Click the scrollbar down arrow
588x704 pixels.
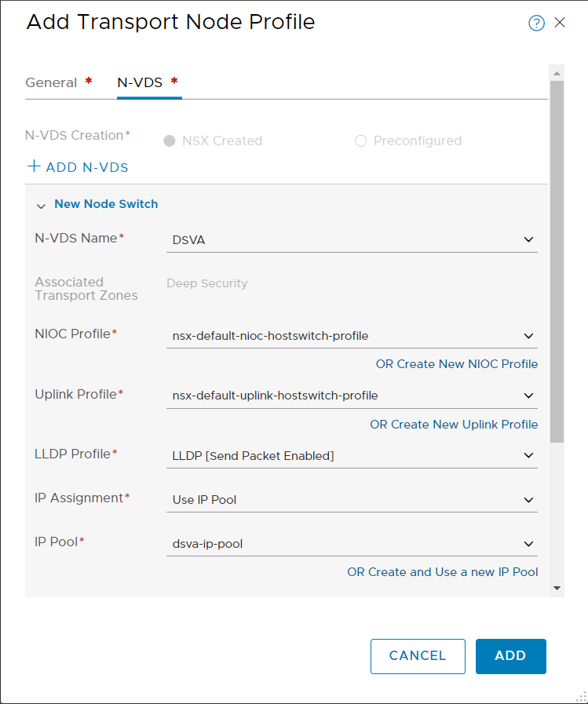point(557,588)
